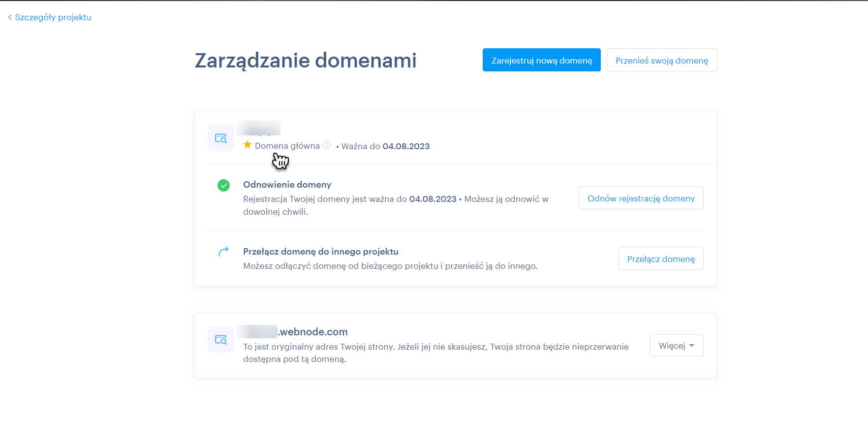Image resolution: width=868 pixels, height=423 pixels.
Task: Click Przełącz domenę button
Action: click(x=660, y=259)
